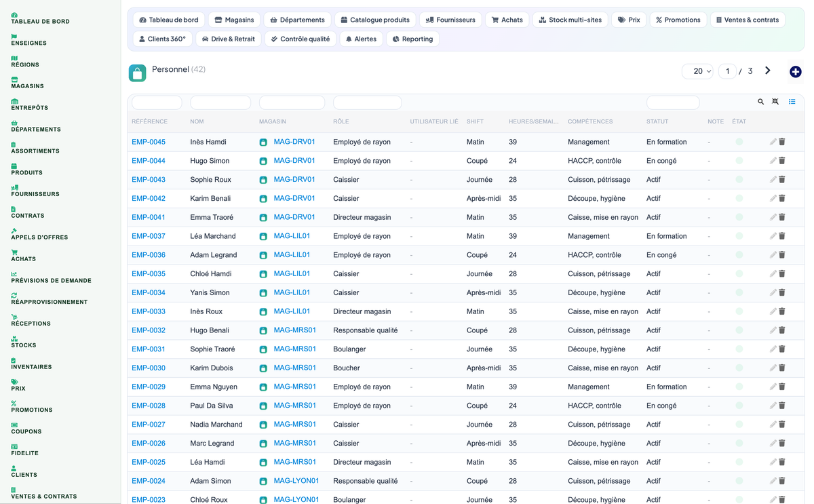Select the Clients 360° tab
This screenshot has width=814, height=504.
[162, 39]
